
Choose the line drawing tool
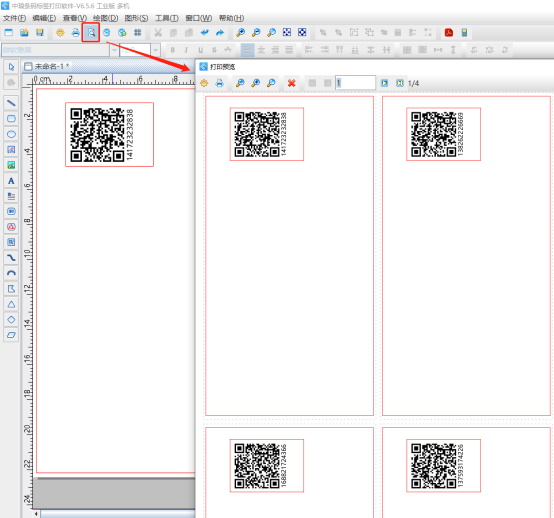point(11,103)
